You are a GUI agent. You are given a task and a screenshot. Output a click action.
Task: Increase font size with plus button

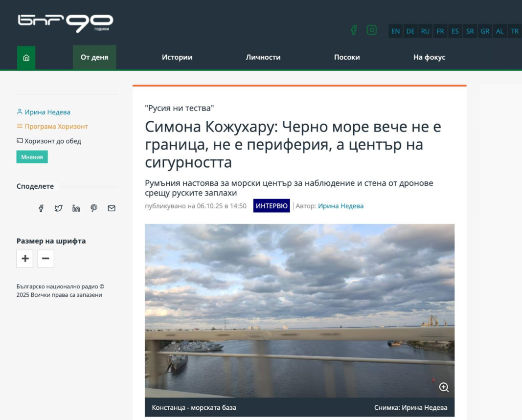pos(25,259)
